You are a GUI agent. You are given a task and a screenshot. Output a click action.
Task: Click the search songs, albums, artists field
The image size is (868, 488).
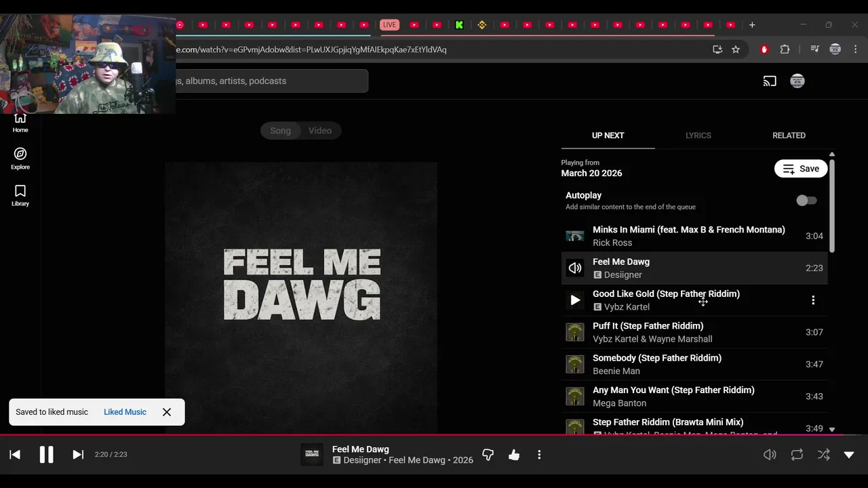271,81
